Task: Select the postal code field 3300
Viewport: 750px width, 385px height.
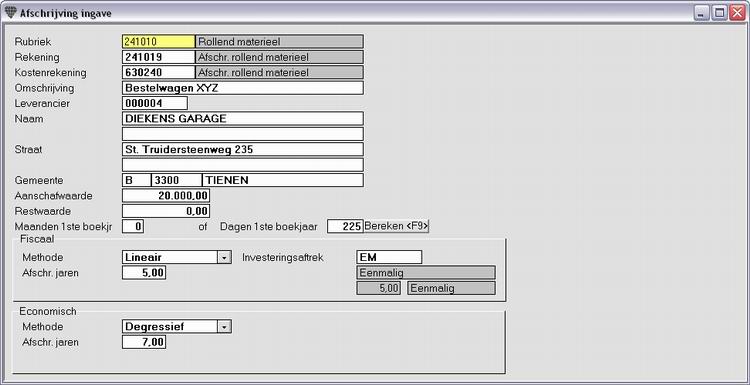Action: point(176,180)
